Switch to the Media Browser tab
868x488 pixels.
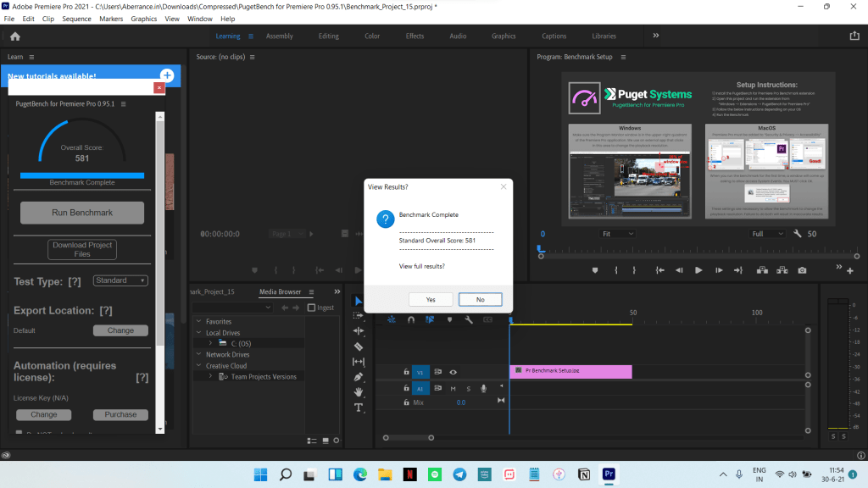point(280,291)
